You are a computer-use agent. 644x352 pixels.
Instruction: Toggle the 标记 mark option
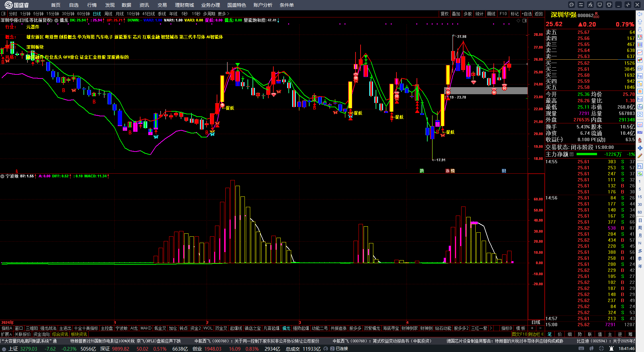tap(515, 14)
